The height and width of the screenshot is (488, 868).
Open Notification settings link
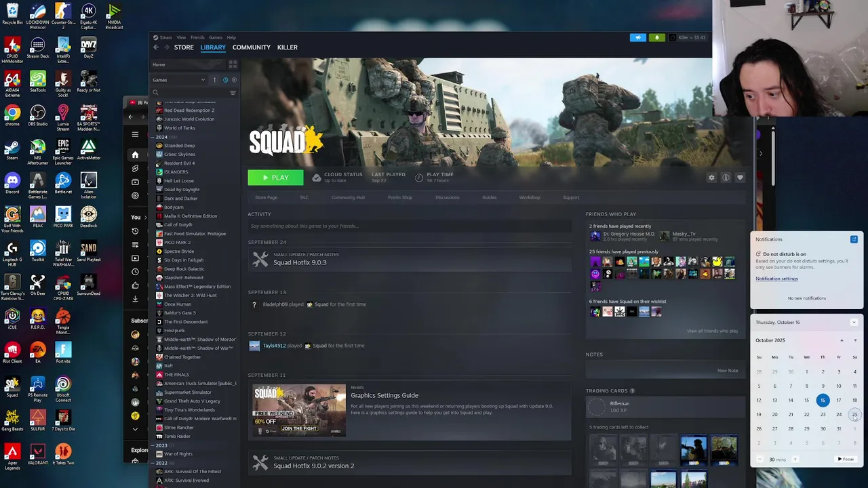(x=776, y=279)
